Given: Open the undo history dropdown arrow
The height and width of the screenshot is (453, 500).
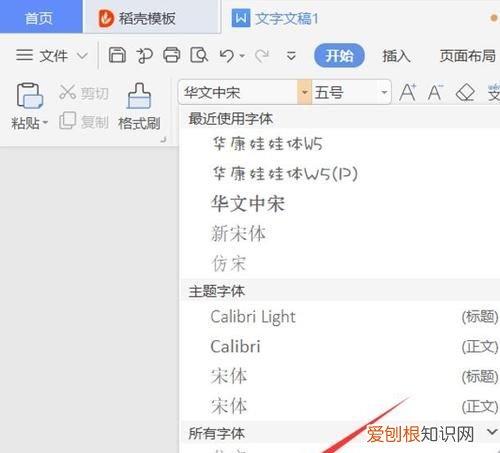Looking at the screenshot, I should coord(242,56).
